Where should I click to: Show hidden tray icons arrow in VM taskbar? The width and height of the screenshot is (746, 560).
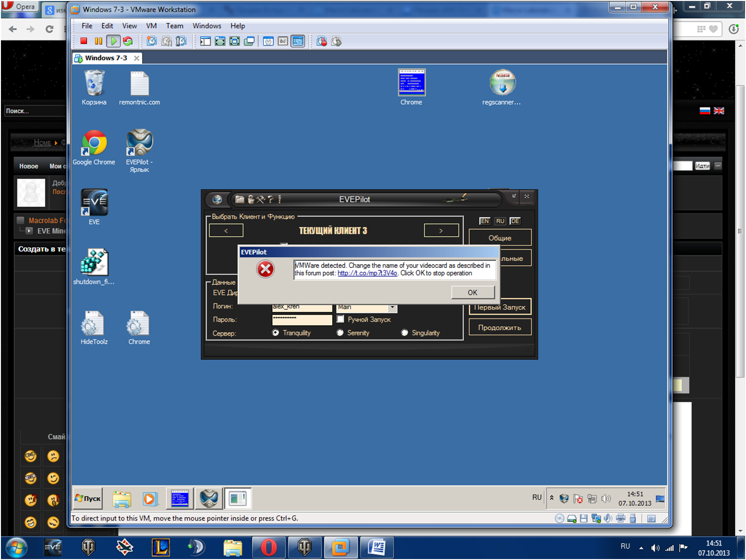[552, 498]
